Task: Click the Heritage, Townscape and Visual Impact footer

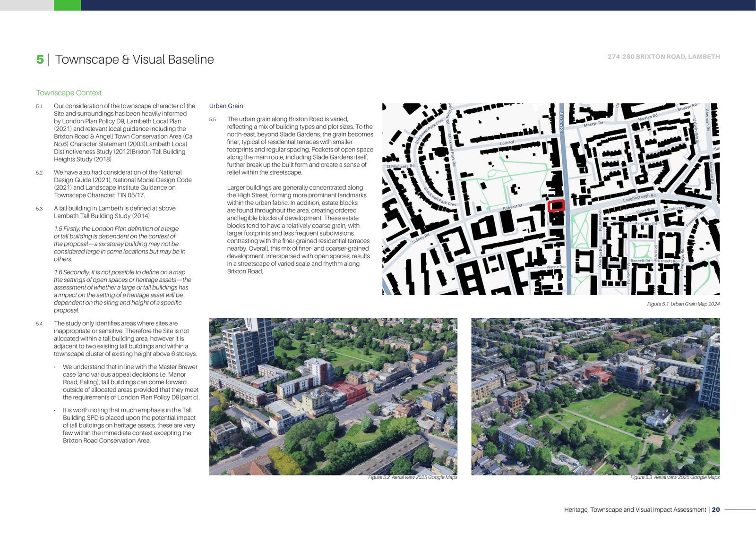Action: tap(635, 510)
